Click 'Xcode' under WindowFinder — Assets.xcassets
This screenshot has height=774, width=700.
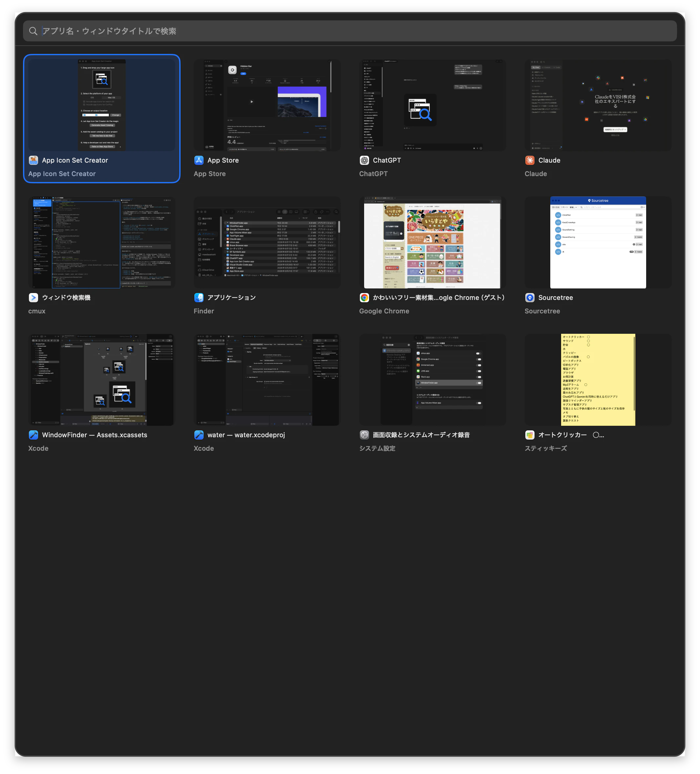pyautogui.click(x=38, y=448)
